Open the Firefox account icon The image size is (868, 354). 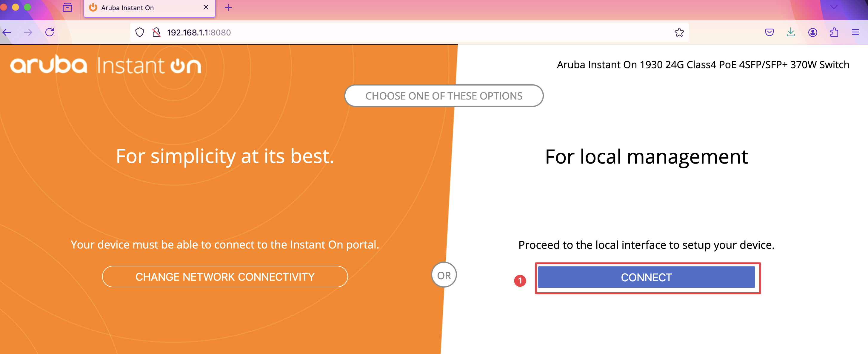pos(812,32)
